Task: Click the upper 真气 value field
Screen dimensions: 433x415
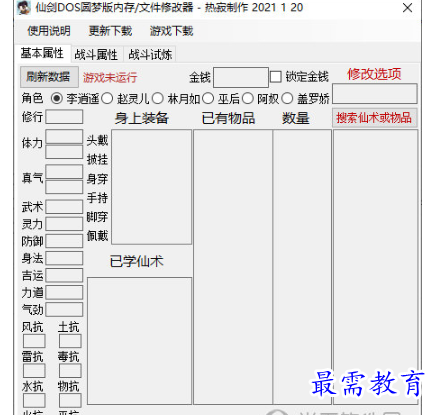Action: (x=64, y=172)
